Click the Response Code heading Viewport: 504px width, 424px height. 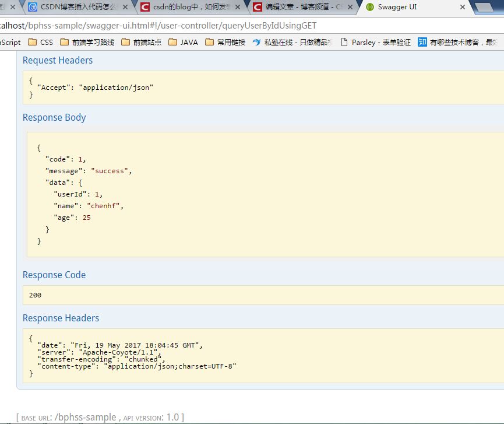(54, 275)
